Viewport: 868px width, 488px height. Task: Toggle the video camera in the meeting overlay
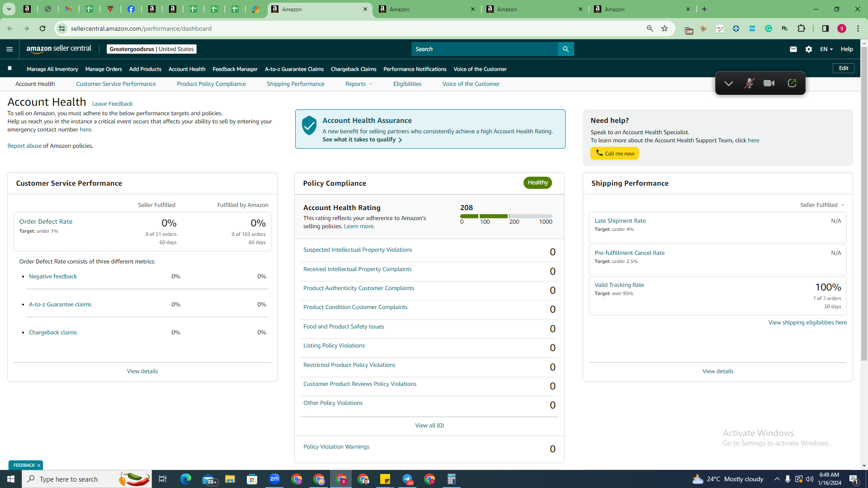point(769,84)
